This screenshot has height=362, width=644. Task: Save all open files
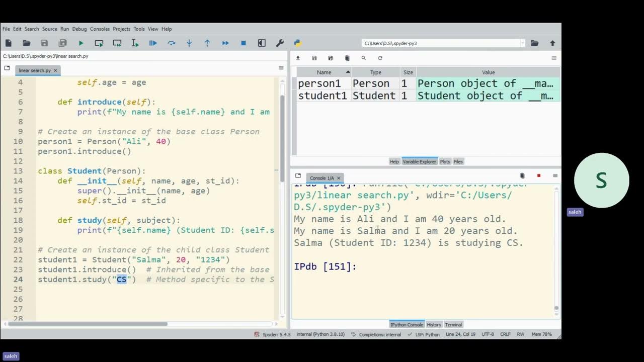(63, 43)
